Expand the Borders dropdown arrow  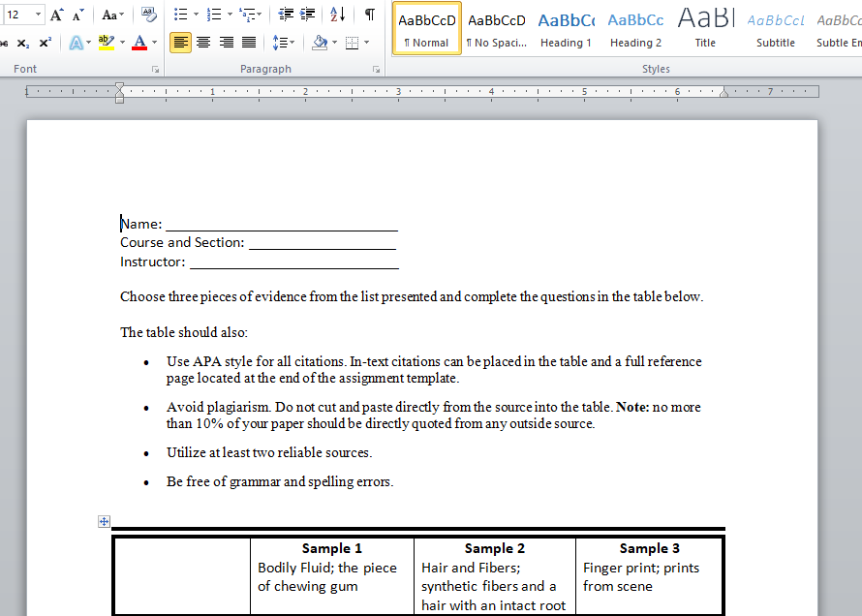click(x=367, y=43)
